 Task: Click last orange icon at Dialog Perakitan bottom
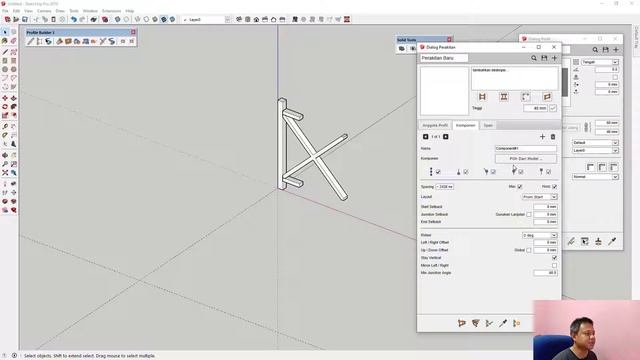(517, 323)
